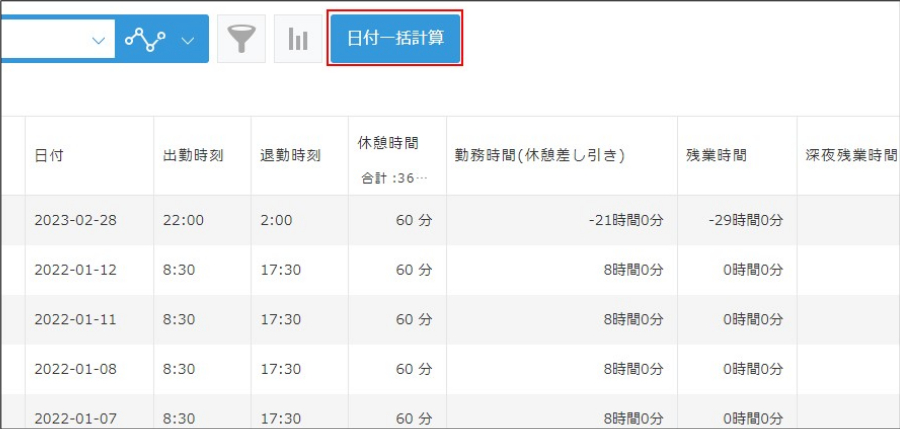Click the 出勤時刻 column header
This screenshot has height=429, width=900.
(193, 156)
